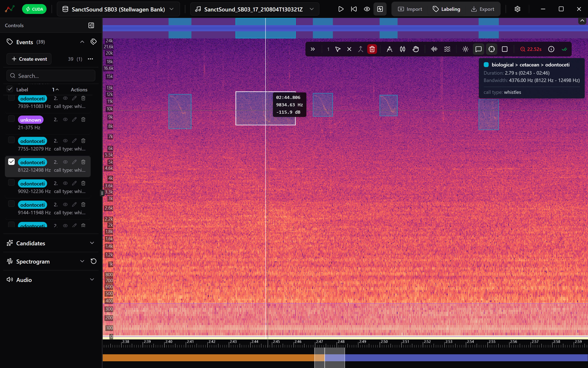Select annotation box near 2:47 on spectrogram
Viewport: 588px width, 368px height.
(323, 105)
